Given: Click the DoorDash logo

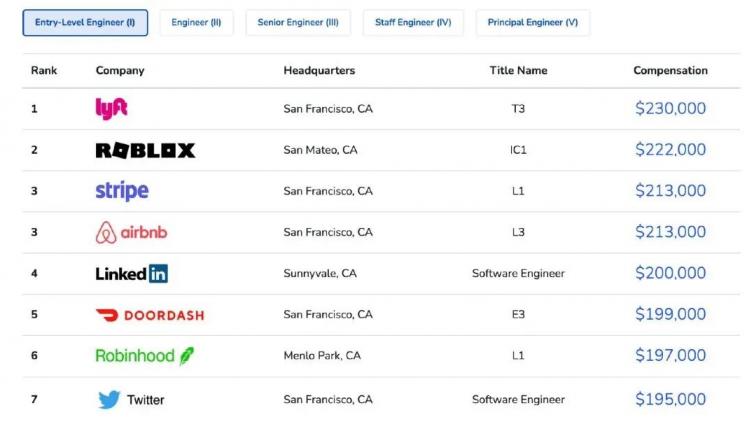Looking at the screenshot, I should (149, 315).
